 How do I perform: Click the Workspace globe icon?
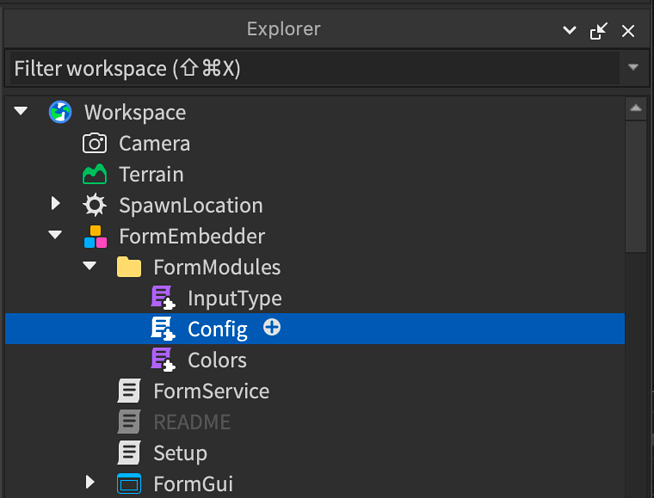click(x=60, y=113)
